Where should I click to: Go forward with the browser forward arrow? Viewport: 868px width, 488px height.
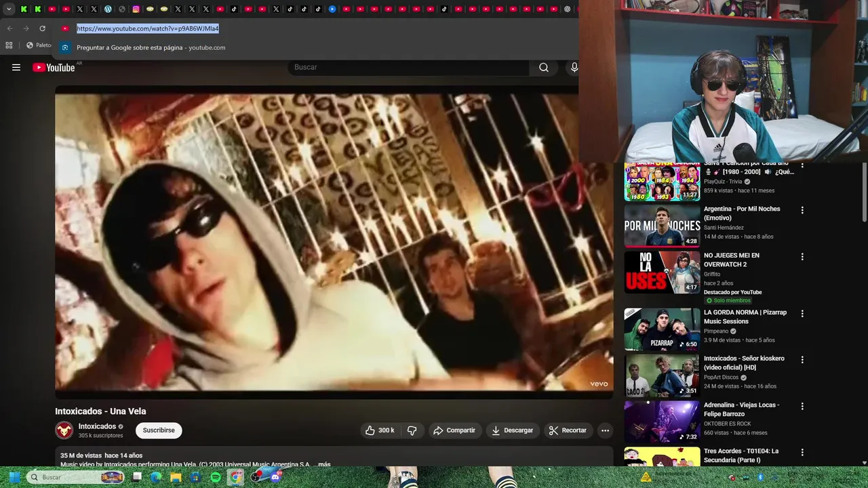[x=26, y=28]
